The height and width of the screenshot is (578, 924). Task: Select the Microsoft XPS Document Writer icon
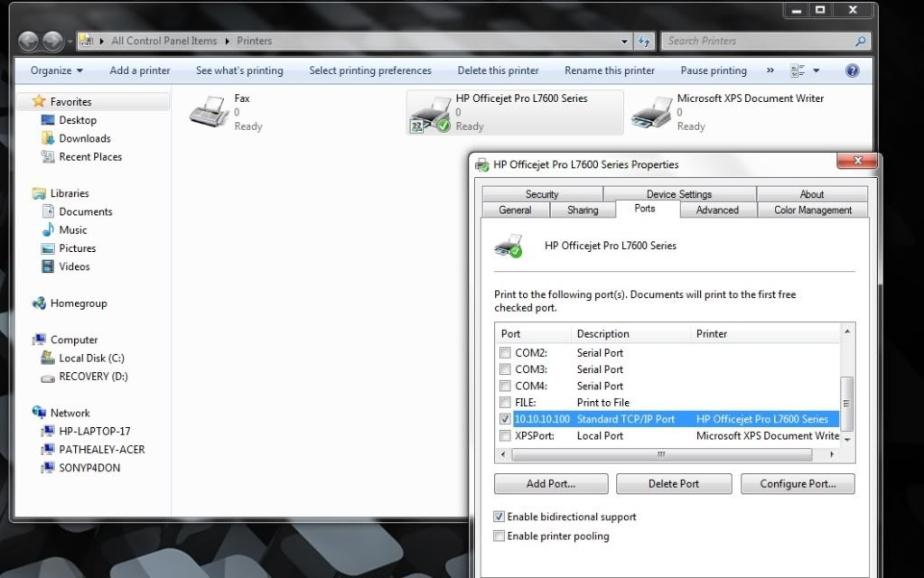[651, 112]
